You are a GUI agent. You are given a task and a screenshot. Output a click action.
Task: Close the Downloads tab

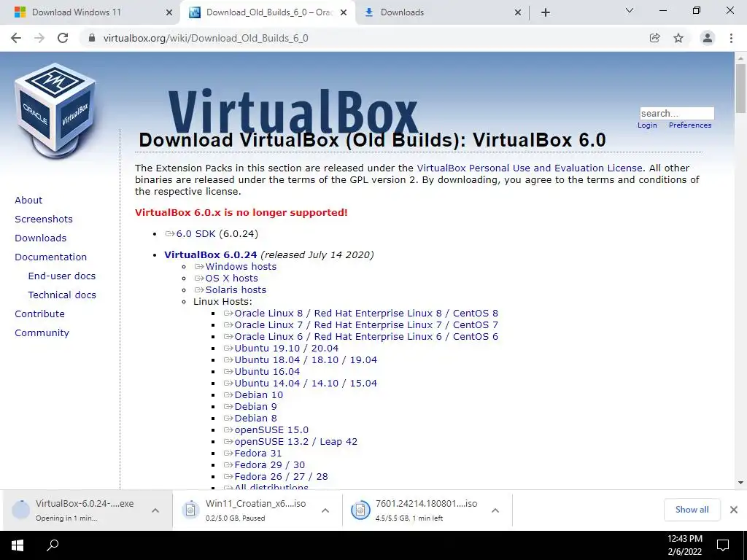pyautogui.click(x=518, y=12)
